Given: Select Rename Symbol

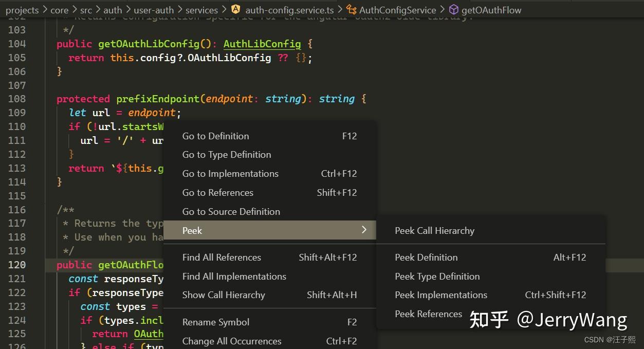Looking at the screenshot, I should (215, 322).
